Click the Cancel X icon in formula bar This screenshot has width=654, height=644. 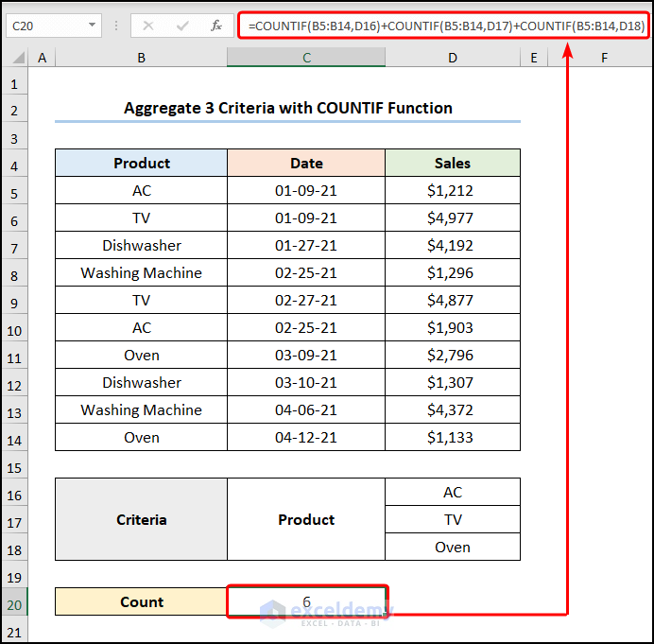coord(148,26)
